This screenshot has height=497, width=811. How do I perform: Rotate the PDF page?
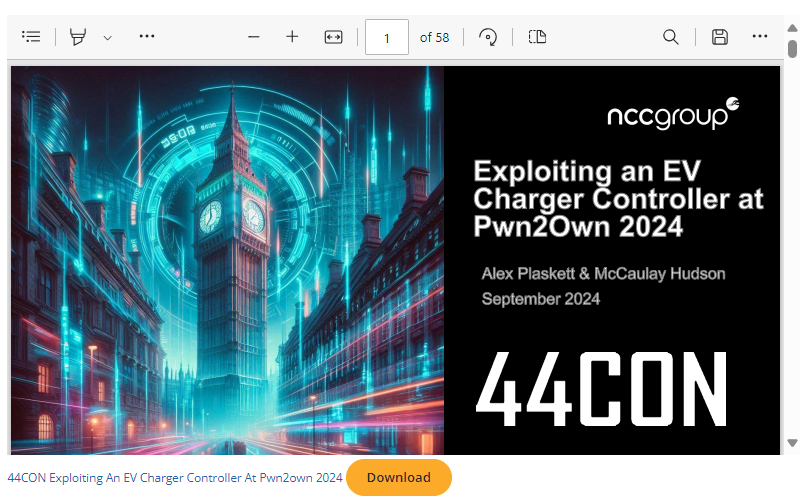pos(488,37)
